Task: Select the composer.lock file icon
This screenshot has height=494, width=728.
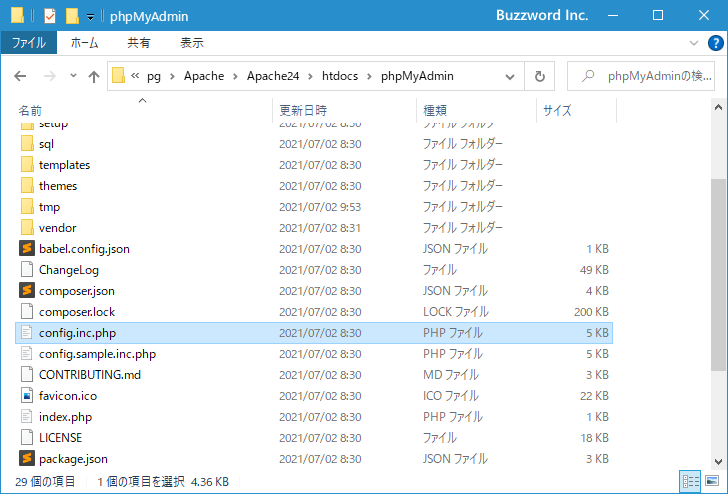Action: [27, 312]
